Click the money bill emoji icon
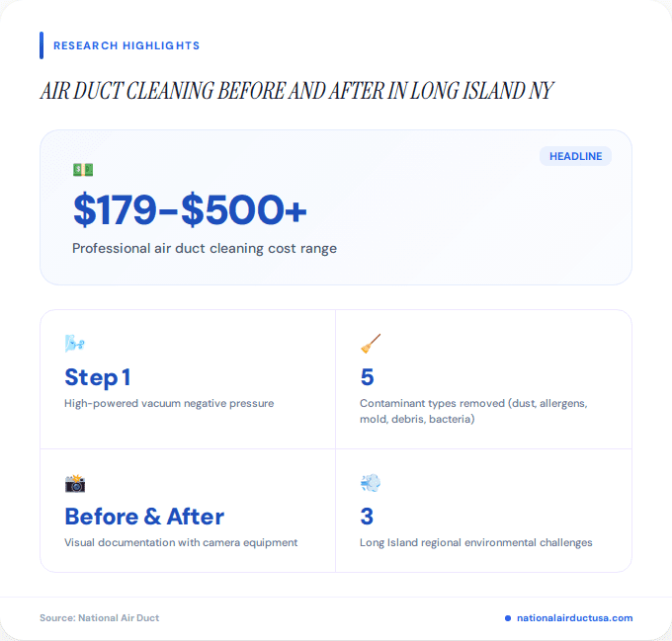Viewport: 672px width, 641px height. click(82, 170)
